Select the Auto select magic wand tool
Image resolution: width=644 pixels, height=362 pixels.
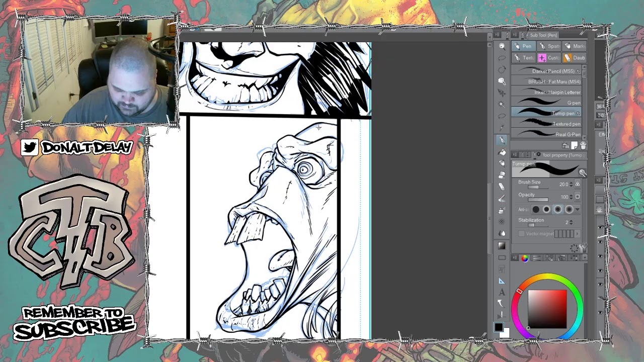point(502,104)
